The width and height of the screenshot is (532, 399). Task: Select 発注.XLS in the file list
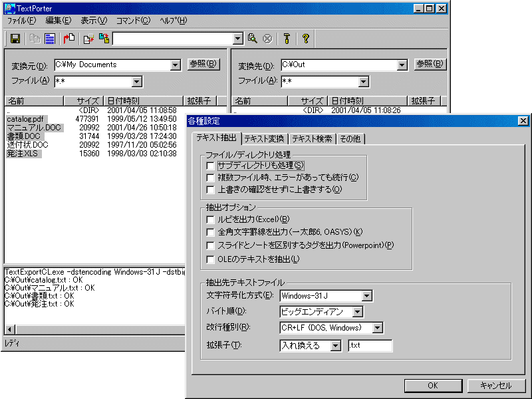tap(23, 154)
